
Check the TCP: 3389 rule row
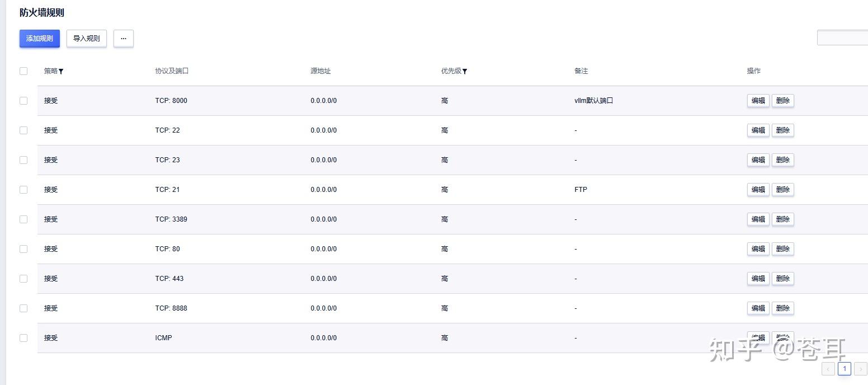click(23, 219)
